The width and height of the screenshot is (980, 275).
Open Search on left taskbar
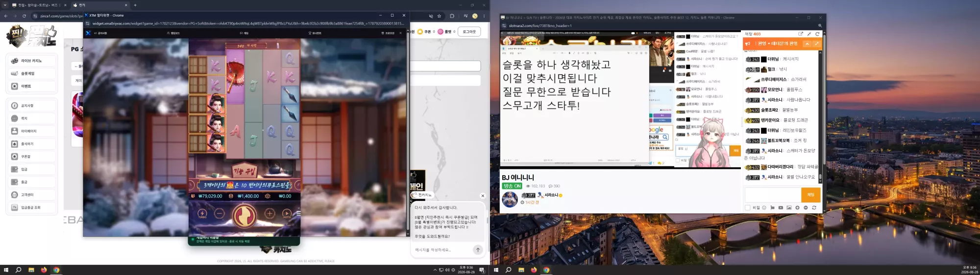pos(19,270)
